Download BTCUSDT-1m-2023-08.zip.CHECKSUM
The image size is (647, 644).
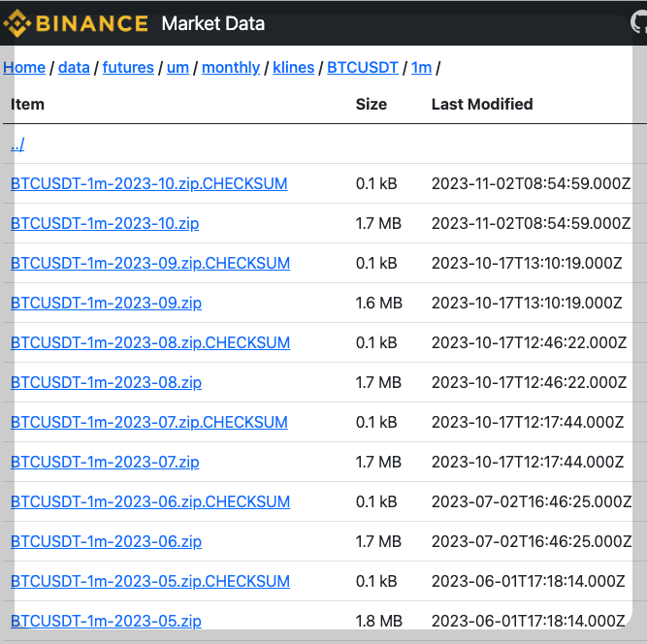[150, 342]
